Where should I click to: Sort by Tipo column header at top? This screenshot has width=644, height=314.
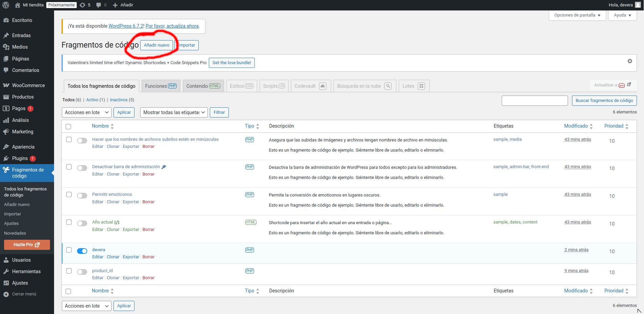pyautogui.click(x=252, y=126)
